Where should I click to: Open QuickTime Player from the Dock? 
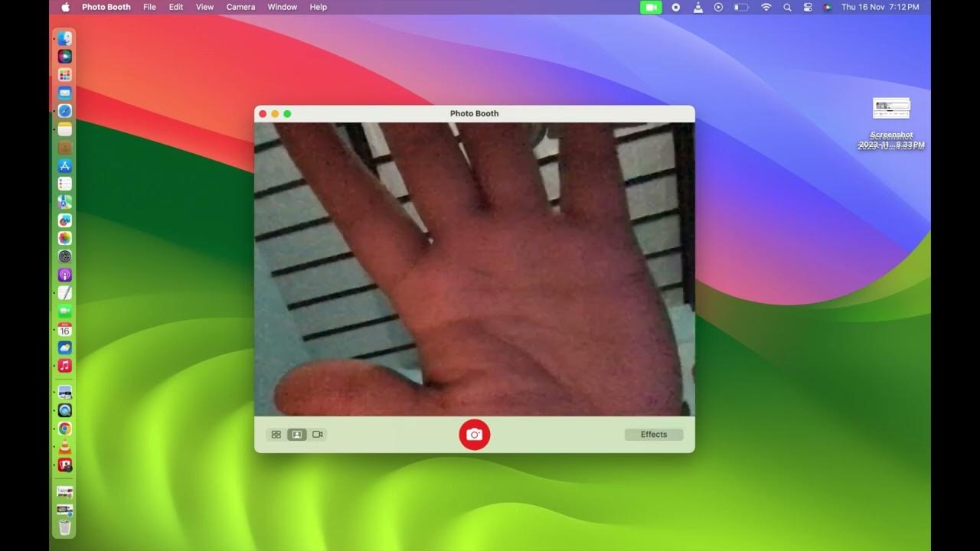pyautogui.click(x=65, y=410)
